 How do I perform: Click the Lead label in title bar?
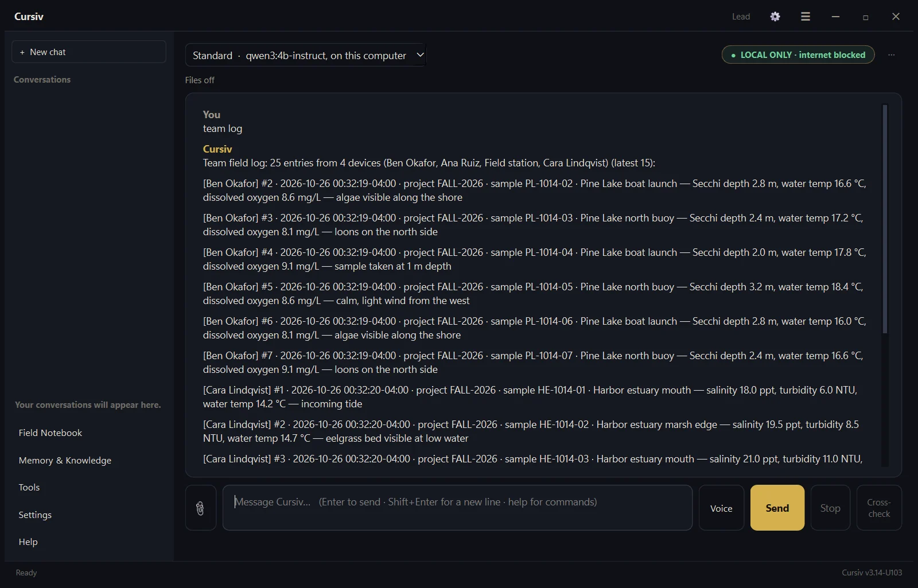pyautogui.click(x=741, y=17)
